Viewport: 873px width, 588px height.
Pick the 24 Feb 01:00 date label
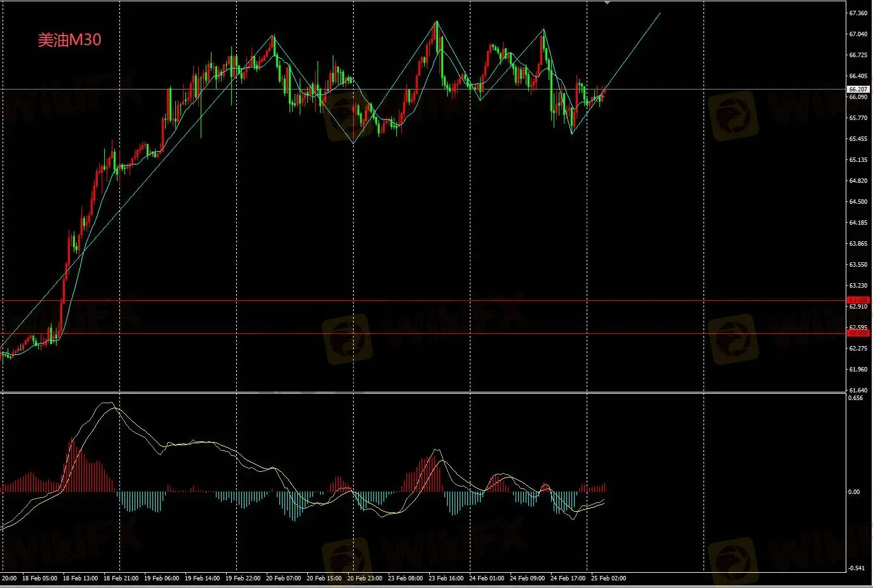point(486,578)
